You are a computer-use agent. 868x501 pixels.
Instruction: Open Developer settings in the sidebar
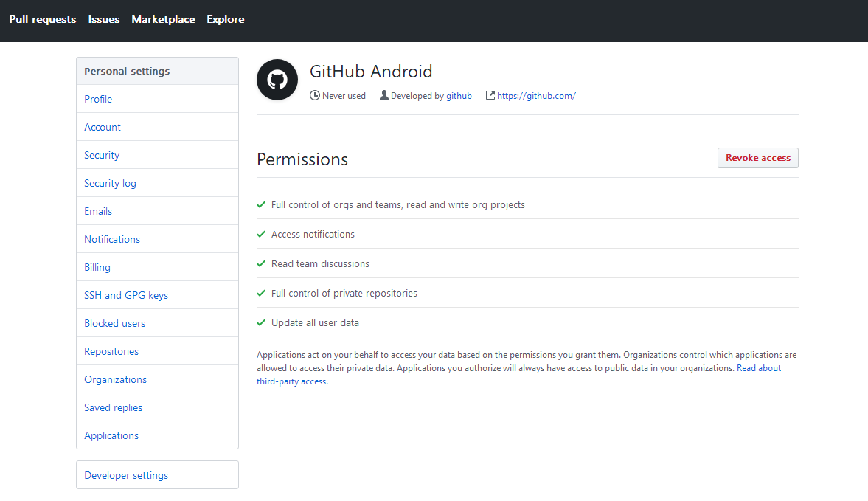(x=126, y=475)
